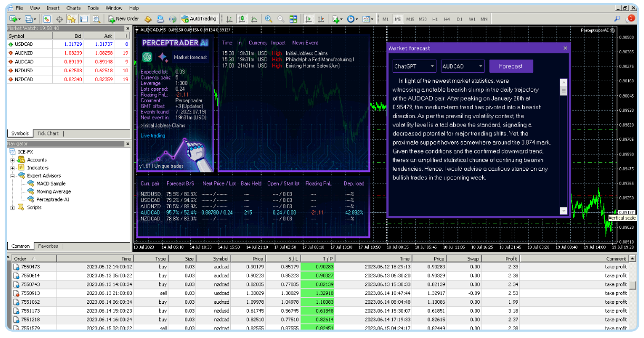Click the forecast scrollbar down arrow
This screenshot has width=644, height=338.
pyautogui.click(x=563, y=210)
